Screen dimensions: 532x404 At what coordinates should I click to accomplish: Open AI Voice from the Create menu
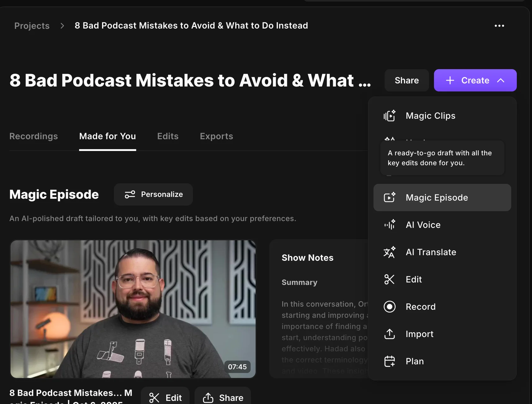(422, 225)
